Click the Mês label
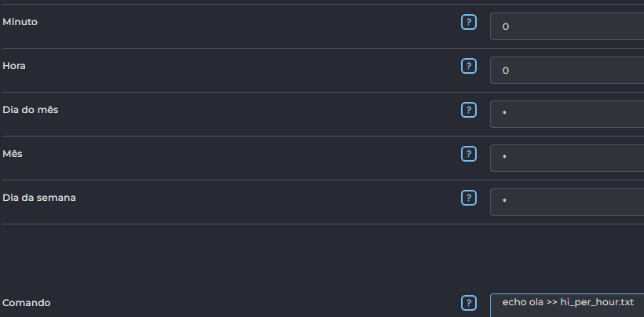 click(x=13, y=154)
